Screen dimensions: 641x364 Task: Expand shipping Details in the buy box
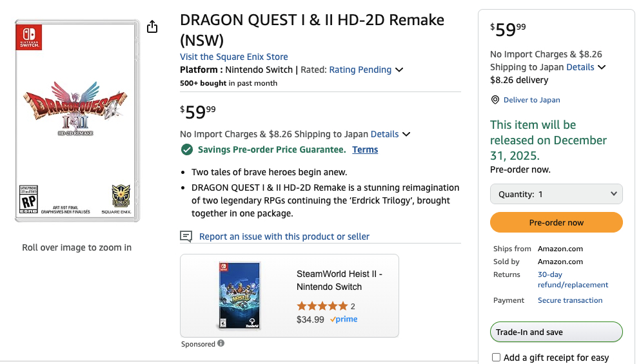[586, 67]
